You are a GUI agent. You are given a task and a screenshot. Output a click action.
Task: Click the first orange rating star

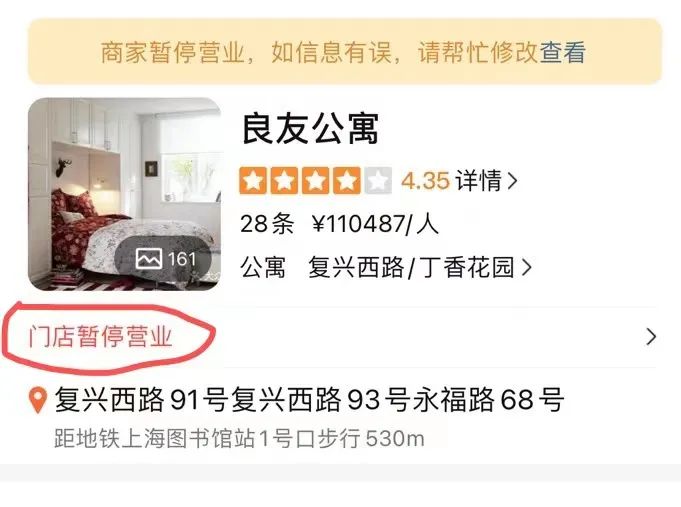pyautogui.click(x=253, y=180)
